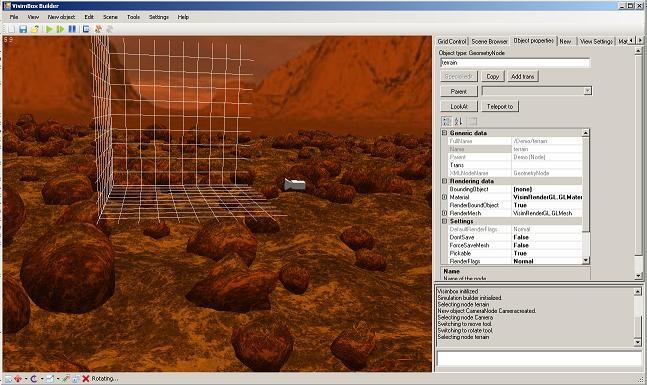Click the green diagonal pencil-like status icon

coord(66,378)
